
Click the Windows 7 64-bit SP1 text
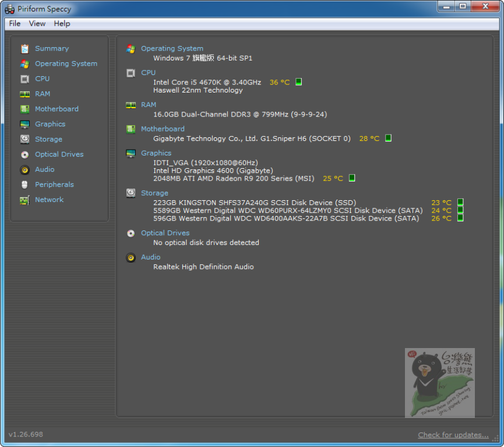[x=203, y=58]
